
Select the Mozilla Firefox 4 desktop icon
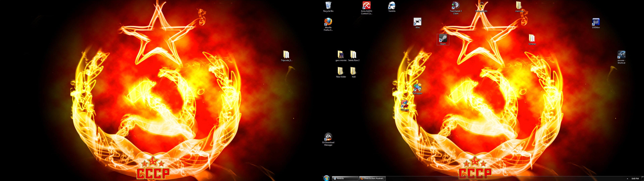click(x=328, y=24)
